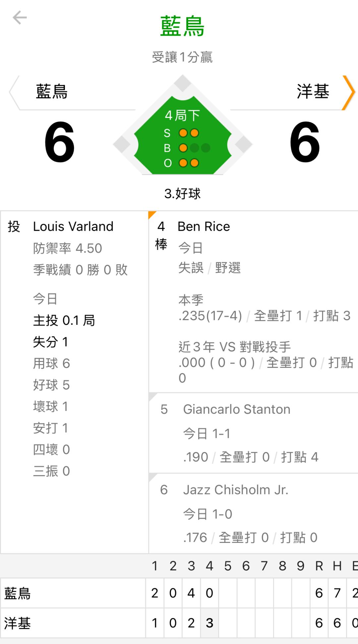Tap the third base marker on diamond
358x644 pixels.
[x=121, y=145]
